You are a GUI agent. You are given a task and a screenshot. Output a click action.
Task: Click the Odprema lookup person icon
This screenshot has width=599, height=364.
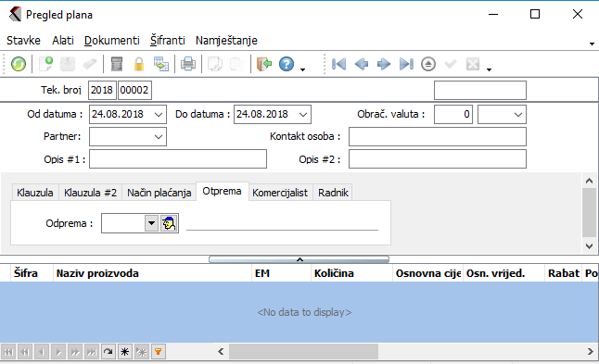(x=169, y=223)
